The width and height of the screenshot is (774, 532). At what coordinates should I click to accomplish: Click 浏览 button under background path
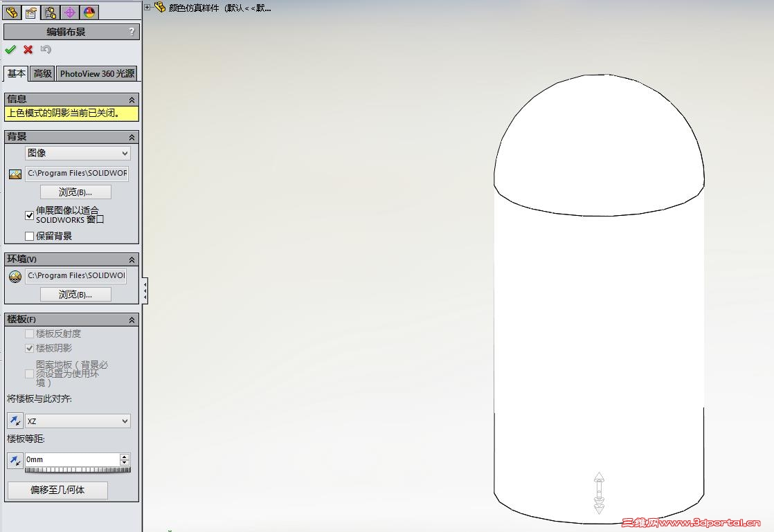[75, 192]
